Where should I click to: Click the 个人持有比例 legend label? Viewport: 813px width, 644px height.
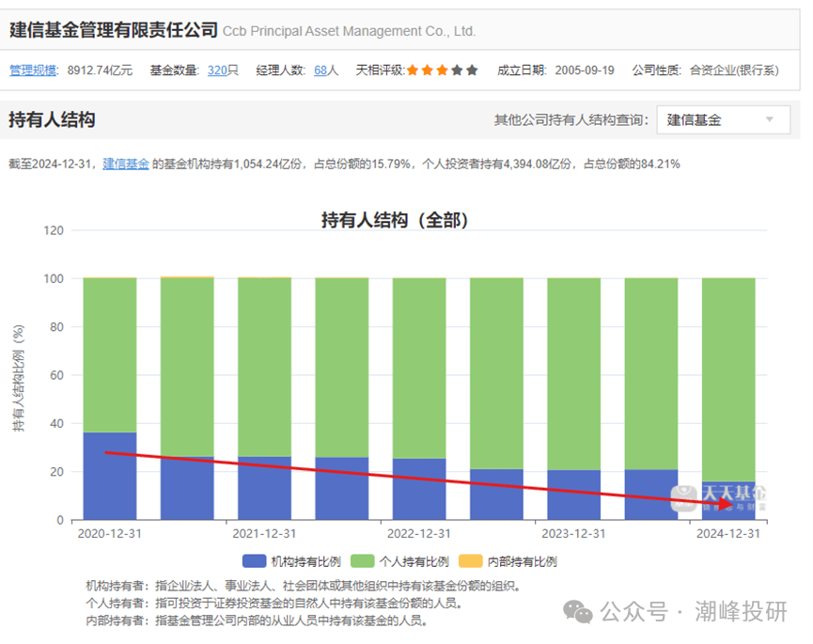click(414, 561)
